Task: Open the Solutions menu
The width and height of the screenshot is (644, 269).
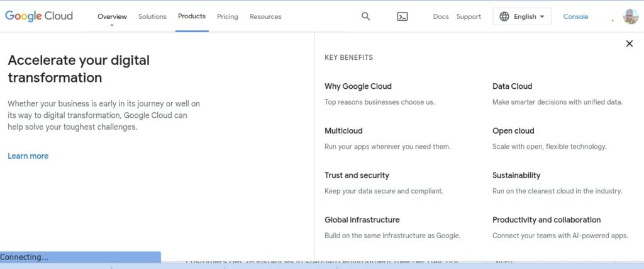Action: [x=152, y=16]
